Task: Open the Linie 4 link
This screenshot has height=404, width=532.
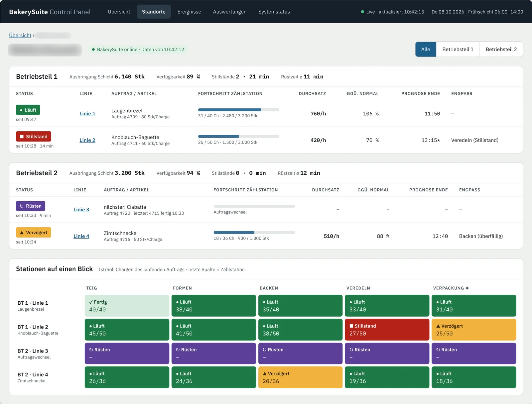Action: (x=81, y=236)
